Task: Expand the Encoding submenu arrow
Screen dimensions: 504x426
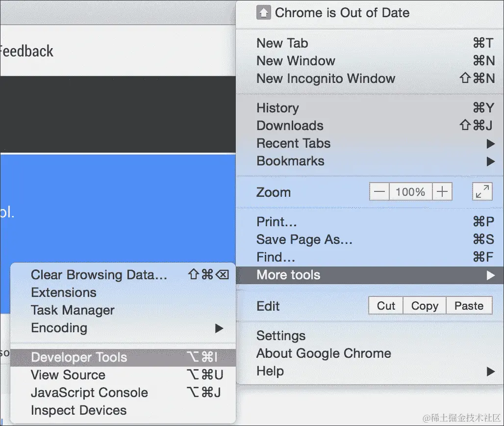Action: (219, 328)
